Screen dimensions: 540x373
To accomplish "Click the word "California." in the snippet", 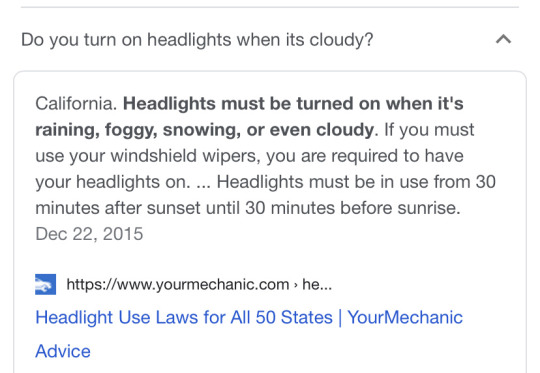I will [x=76, y=104].
